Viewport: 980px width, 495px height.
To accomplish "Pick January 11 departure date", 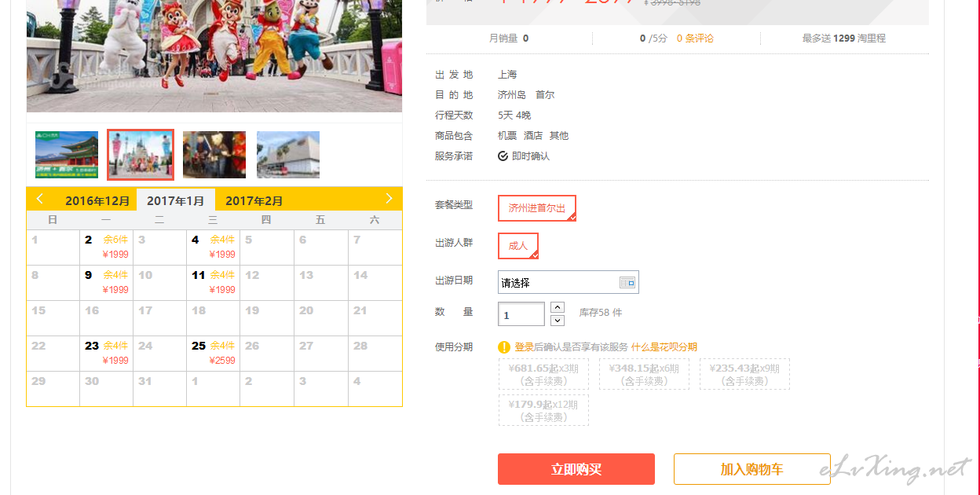I will [213, 282].
